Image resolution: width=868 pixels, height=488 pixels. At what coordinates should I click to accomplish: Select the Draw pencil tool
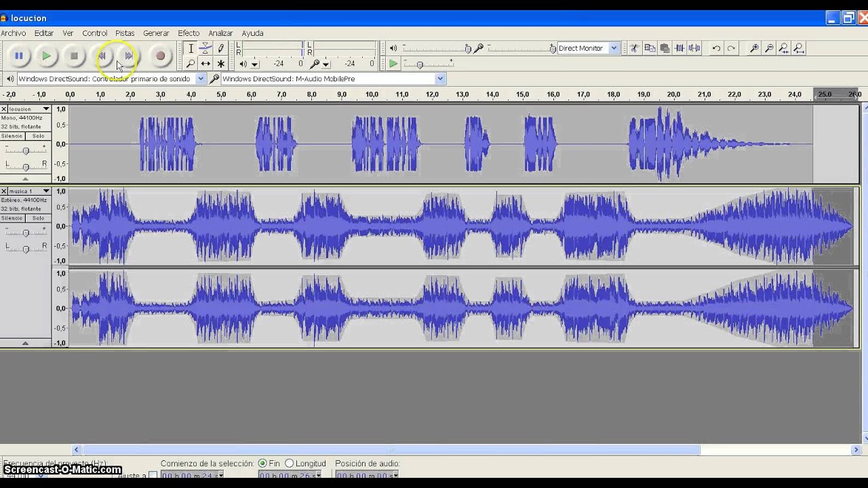coord(220,49)
